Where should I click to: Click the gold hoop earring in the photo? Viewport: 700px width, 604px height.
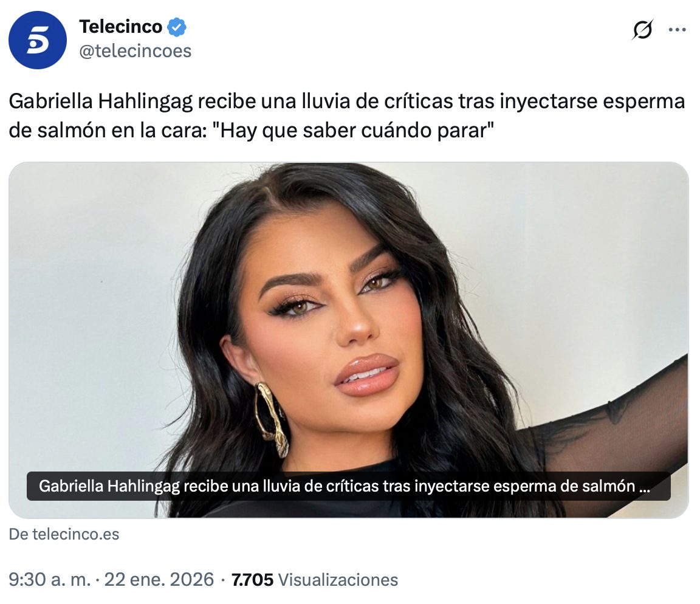click(272, 419)
